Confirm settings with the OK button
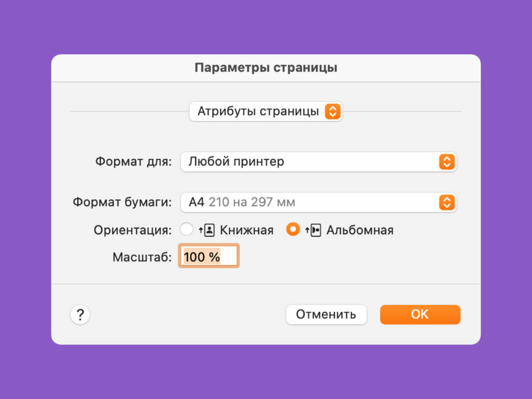This screenshot has width=532, height=399. point(420,314)
